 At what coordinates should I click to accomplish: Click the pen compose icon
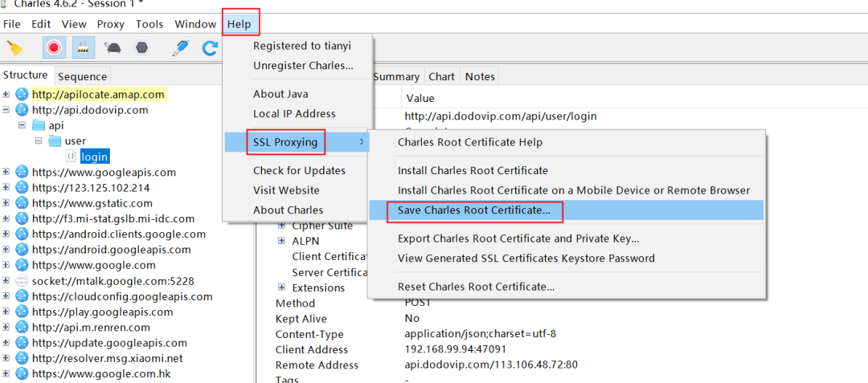click(x=180, y=48)
